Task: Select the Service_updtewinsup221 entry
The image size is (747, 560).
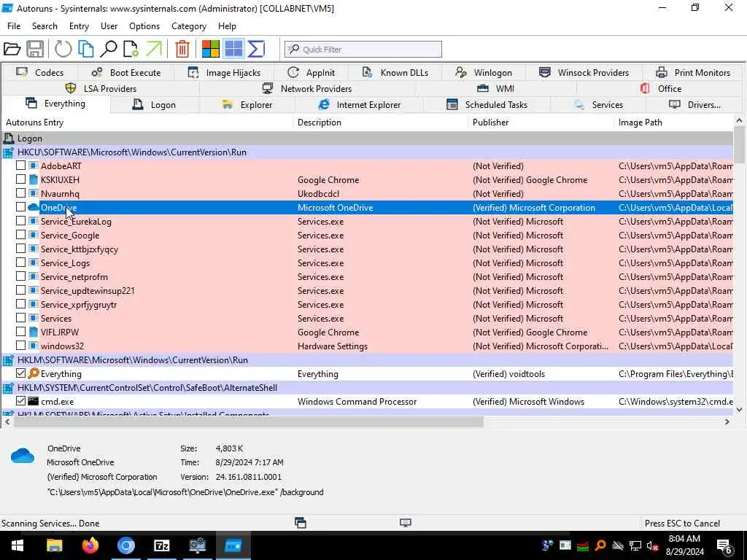Action: coord(367,290)
